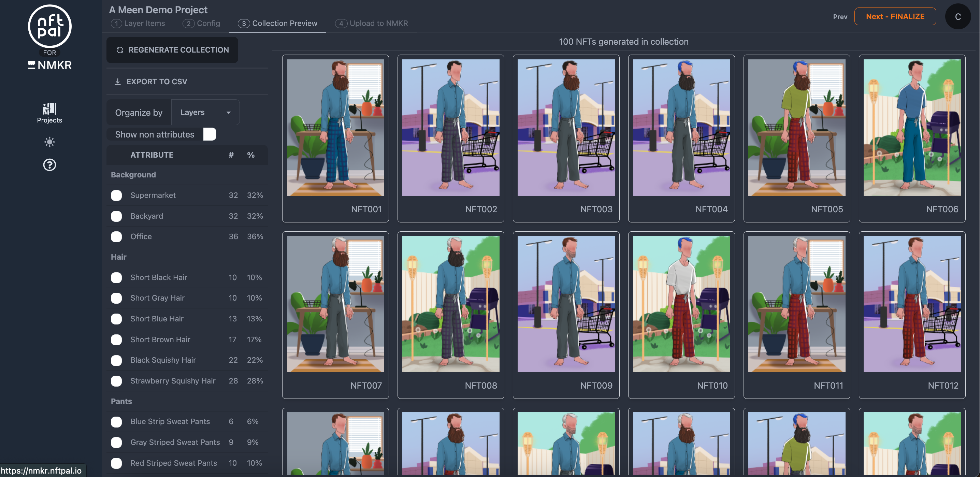Toggle the Short Blue Hair filter
The height and width of the screenshot is (477, 980).
point(116,319)
